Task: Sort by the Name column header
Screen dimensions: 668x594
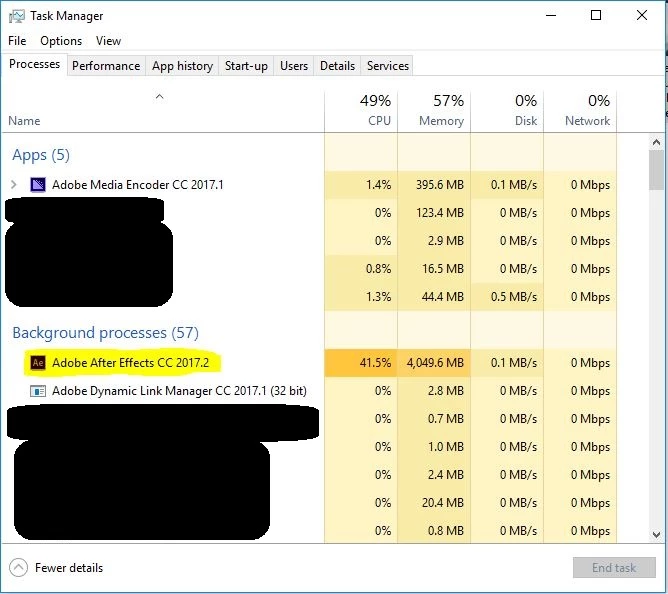Action: (163, 111)
